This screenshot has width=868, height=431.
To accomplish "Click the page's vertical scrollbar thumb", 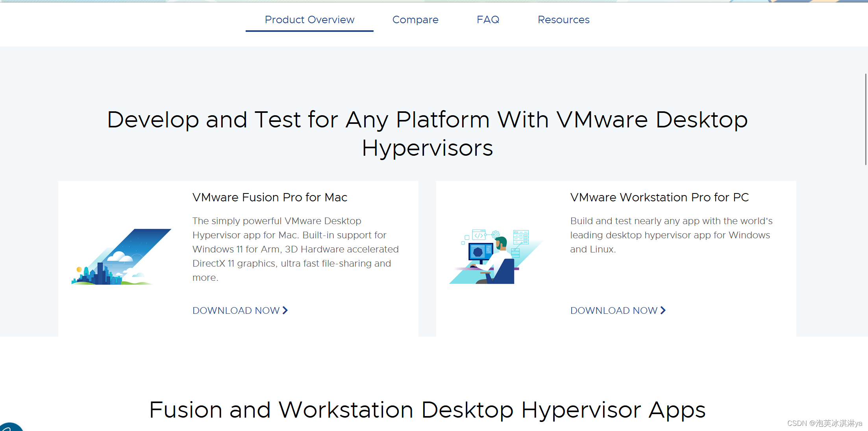I will click(866, 119).
